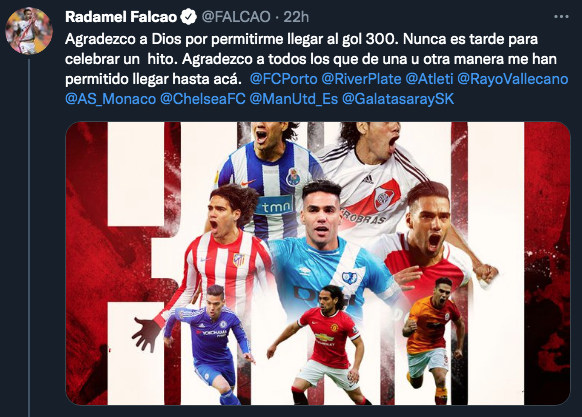Open the @RayoVallecano mention

513,79
